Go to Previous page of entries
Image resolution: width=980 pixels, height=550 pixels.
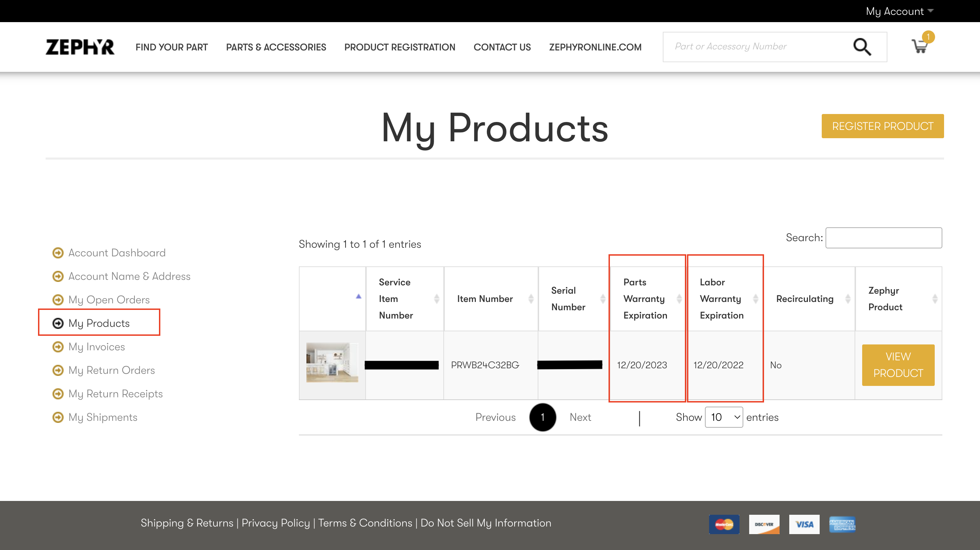(495, 417)
